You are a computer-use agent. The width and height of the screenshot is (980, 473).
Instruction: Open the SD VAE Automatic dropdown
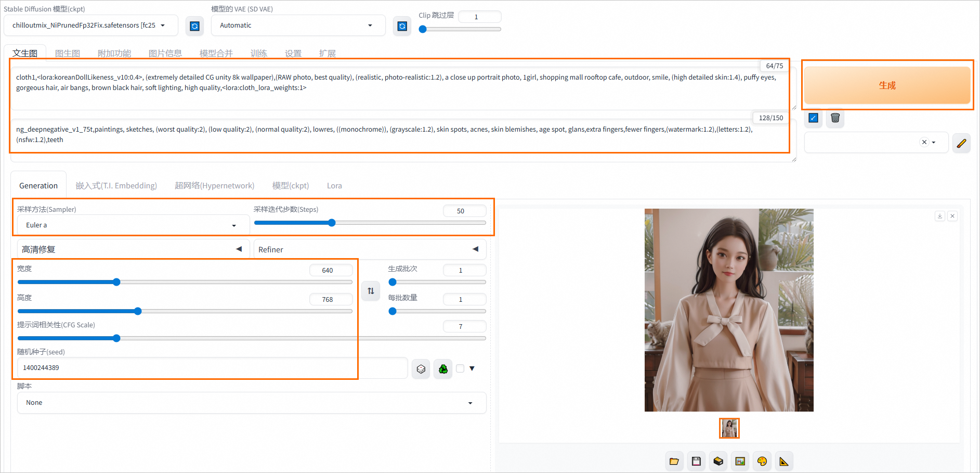point(298,25)
